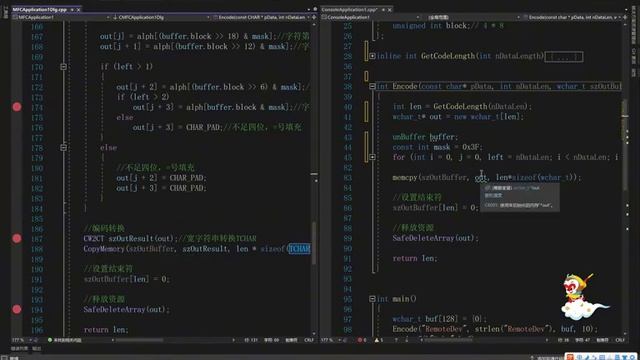Open the error list tab at bottom
640x360 pixels.
tap(19, 348)
